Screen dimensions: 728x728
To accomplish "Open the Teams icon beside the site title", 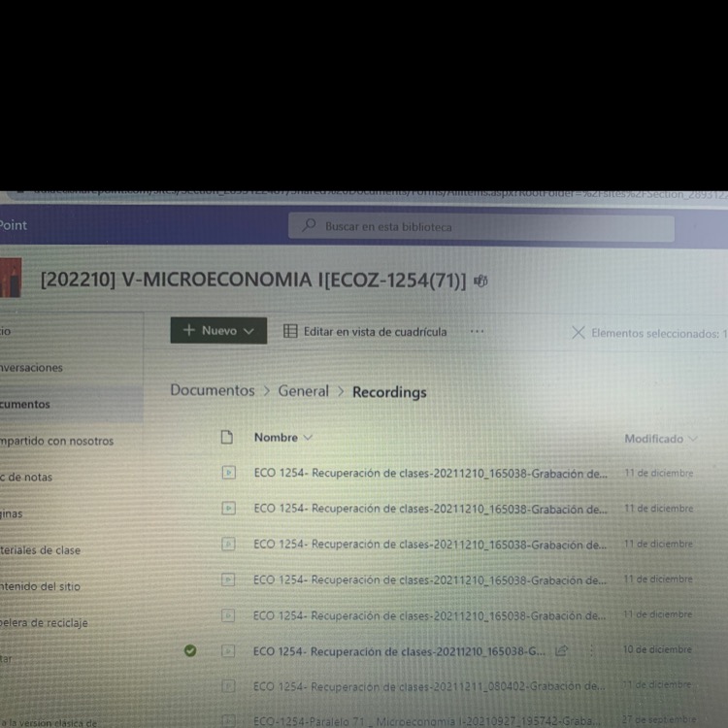I will [x=480, y=281].
